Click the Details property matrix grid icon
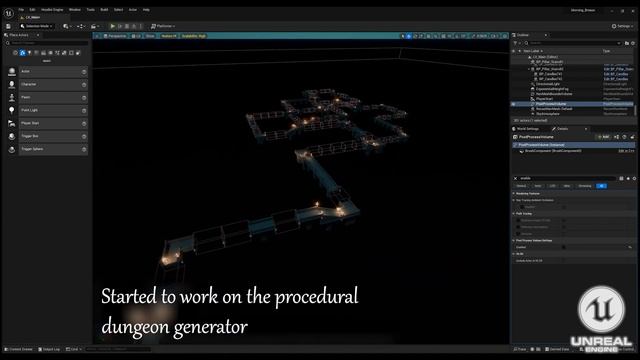This screenshot has height=360, width=640. click(622, 178)
